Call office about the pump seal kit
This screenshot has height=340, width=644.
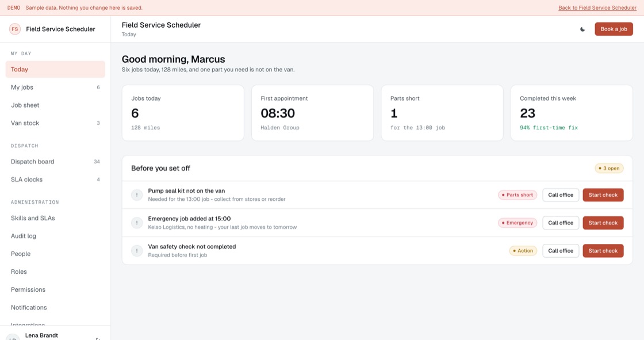pyautogui.click(x=561, y=195)
